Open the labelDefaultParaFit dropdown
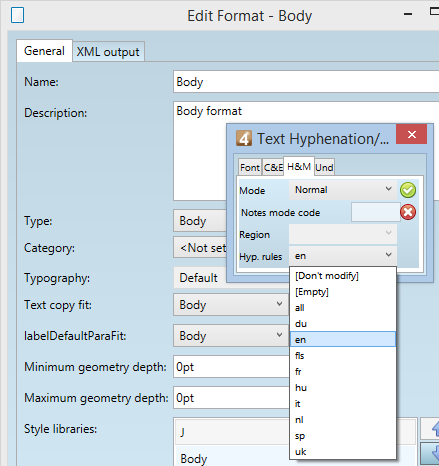439x466 pixels. 231,336
